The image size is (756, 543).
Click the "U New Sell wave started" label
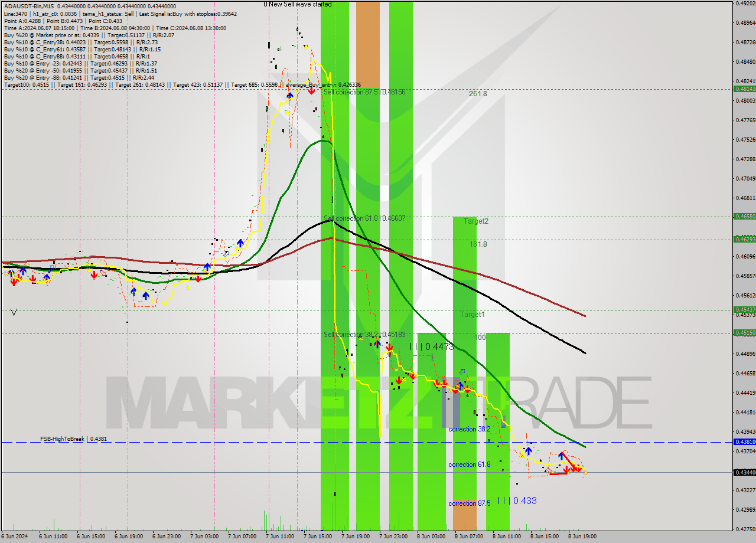coord(296,4)
